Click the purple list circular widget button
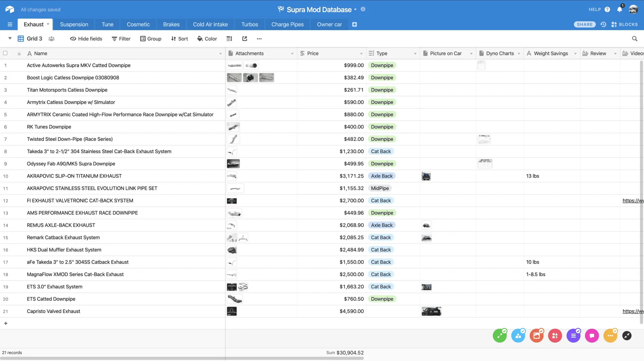644x361 pixels. coord(573,336)
